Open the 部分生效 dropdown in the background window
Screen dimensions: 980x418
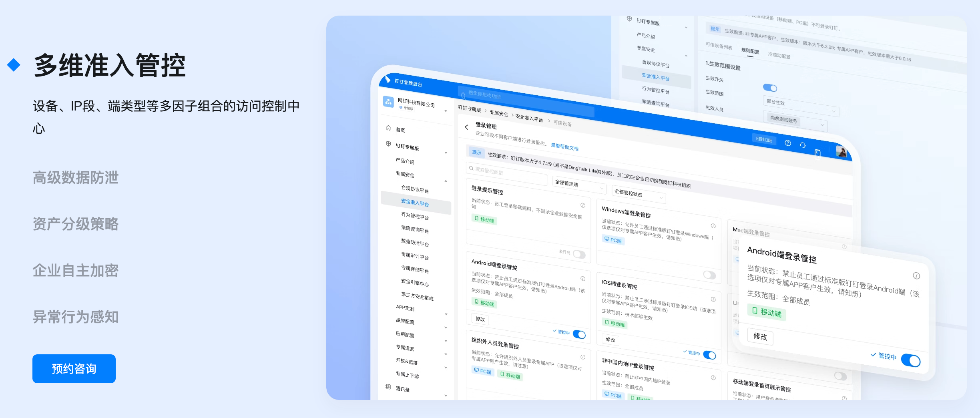click(801, 106)
